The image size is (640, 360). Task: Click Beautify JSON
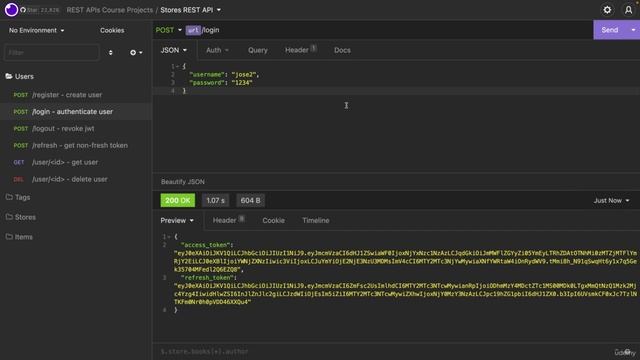183,182
